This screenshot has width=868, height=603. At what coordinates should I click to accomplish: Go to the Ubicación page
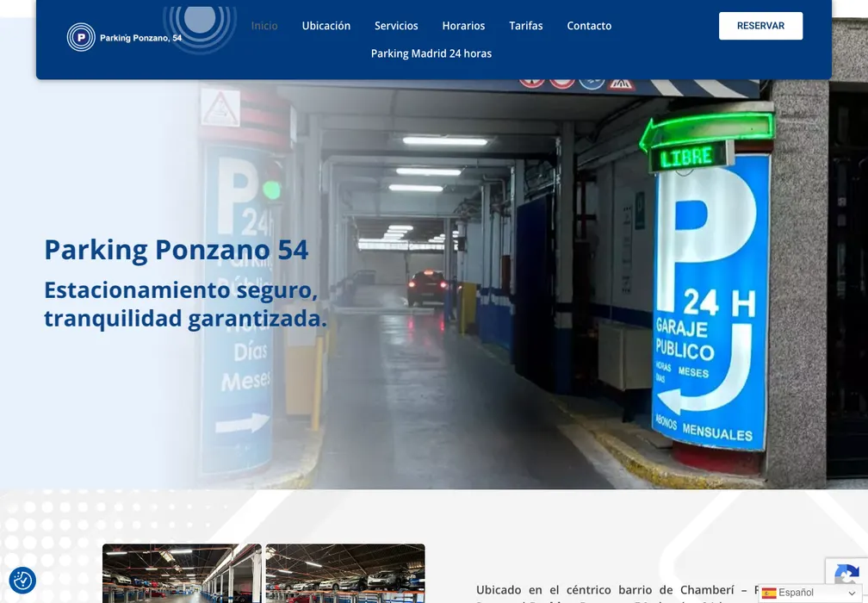(326, 26)
